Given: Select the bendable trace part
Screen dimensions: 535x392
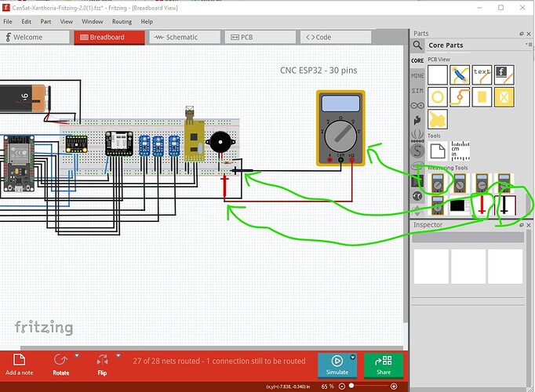Looking at the screenshot, I should coord(460,97).
